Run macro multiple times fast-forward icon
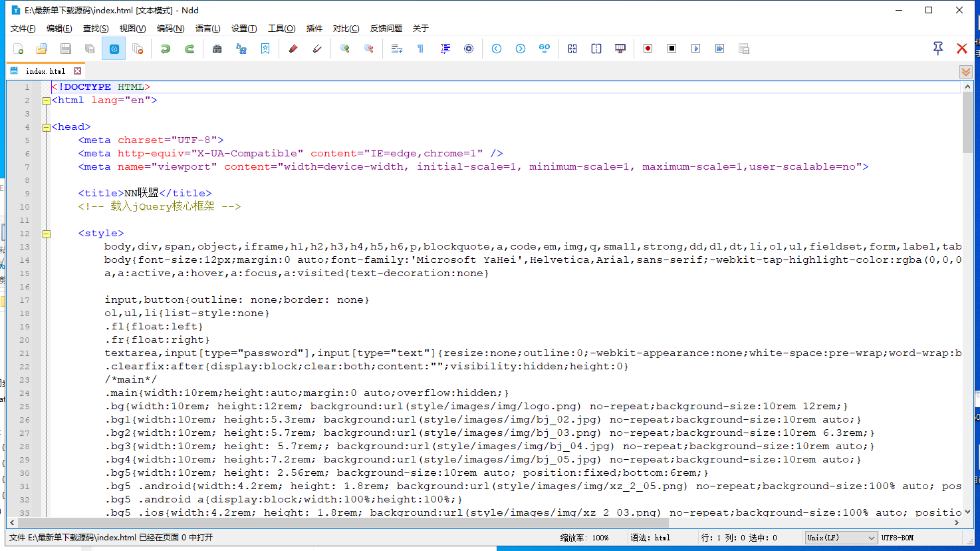This screenshot has height=551, width=980. coord(720,49)
